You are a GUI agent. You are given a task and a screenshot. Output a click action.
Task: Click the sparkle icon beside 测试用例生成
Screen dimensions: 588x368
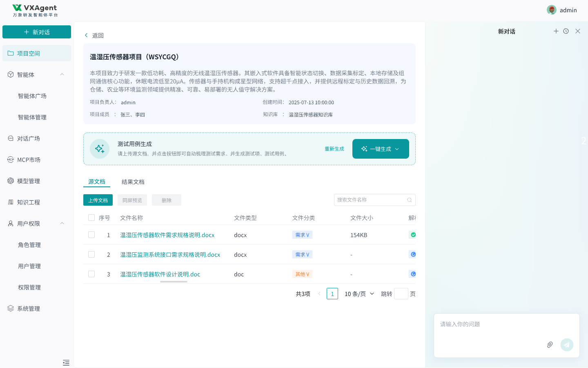pyautogui.click(x=100, y=149)
